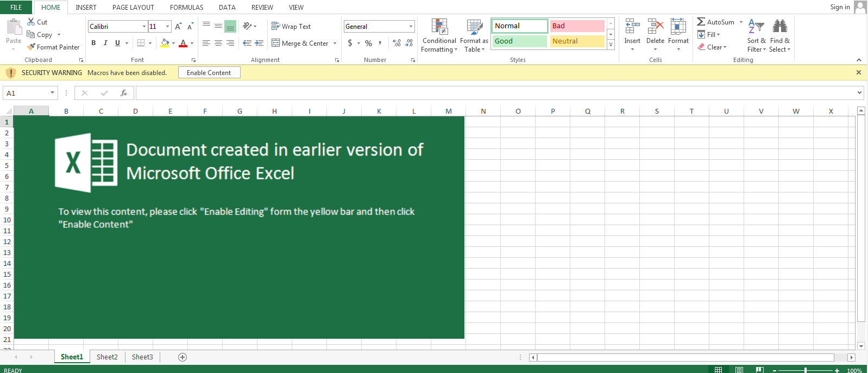
Task: Decrease font size with the smaller A icon
Action: (190, 26)
